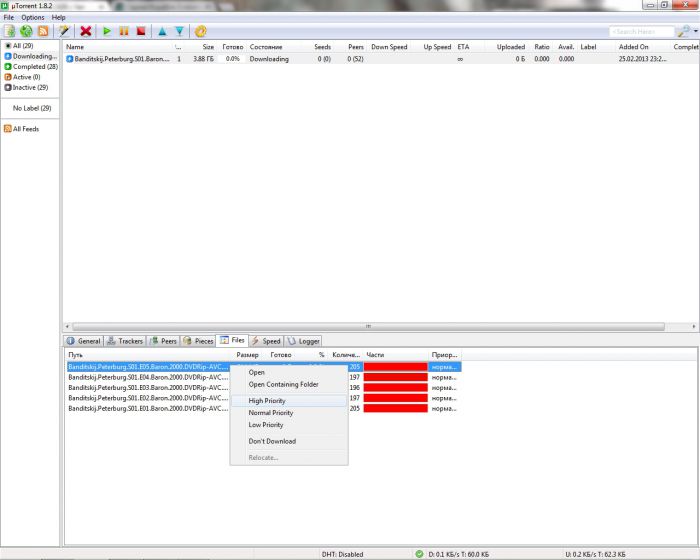Click Add Torrent from URL globe icon

pyautogui.click(x=26, y=32)
